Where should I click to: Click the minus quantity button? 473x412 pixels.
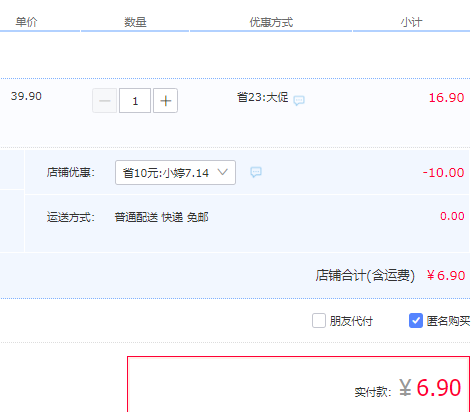point(104,101)
